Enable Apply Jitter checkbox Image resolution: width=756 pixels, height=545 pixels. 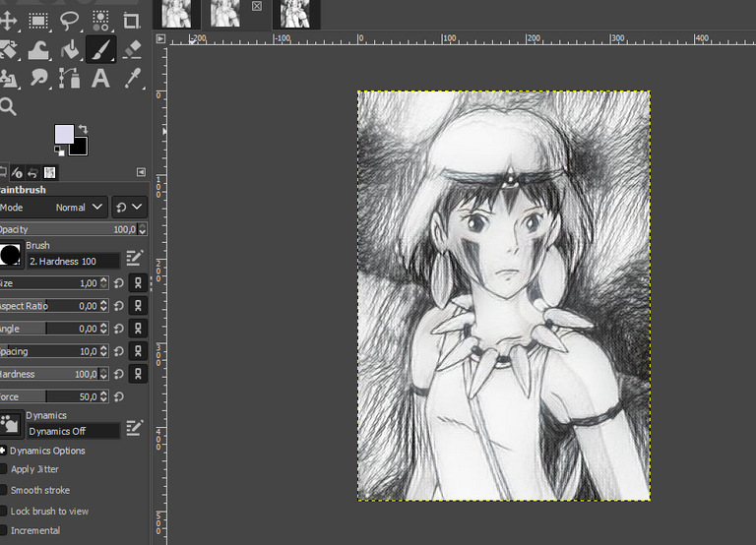[x=3, y=469]
